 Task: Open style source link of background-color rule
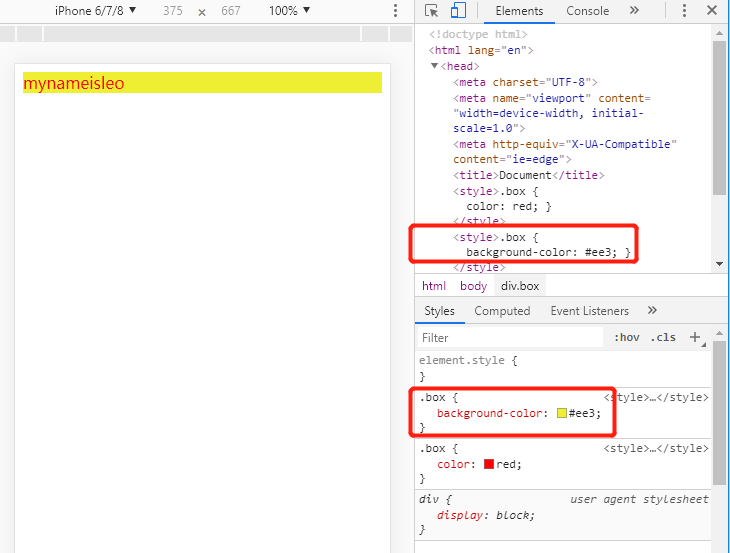[x=656, y=398]
